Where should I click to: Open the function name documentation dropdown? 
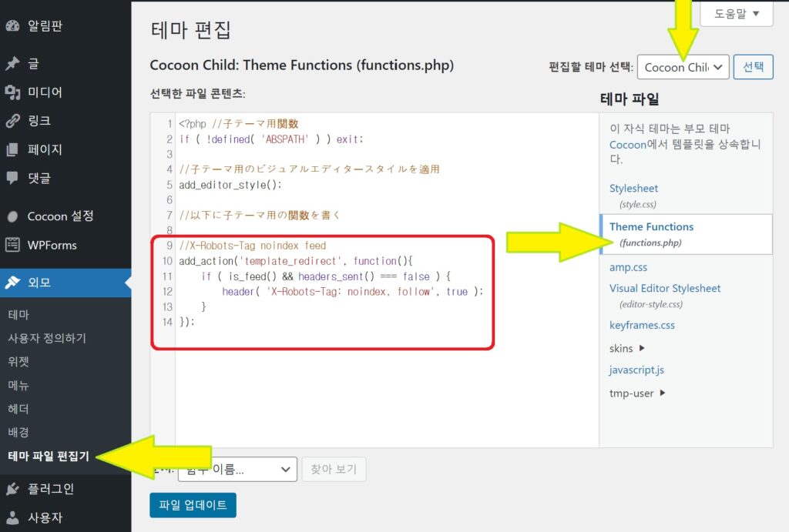click(237, 469)
